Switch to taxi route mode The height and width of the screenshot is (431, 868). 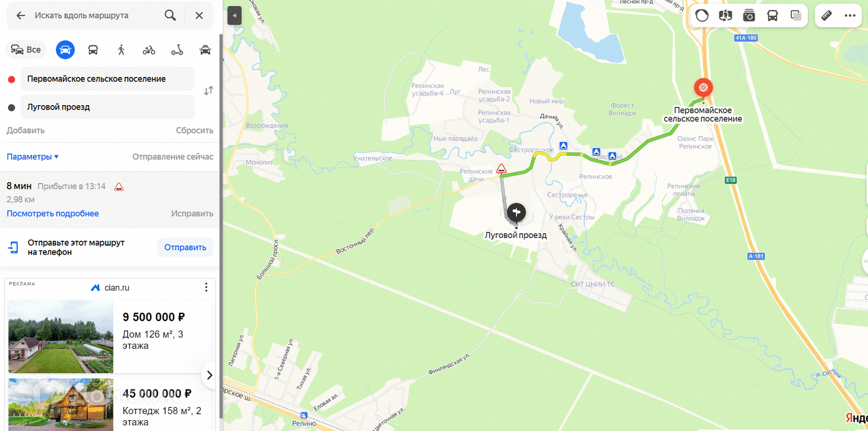click(205, 50)
